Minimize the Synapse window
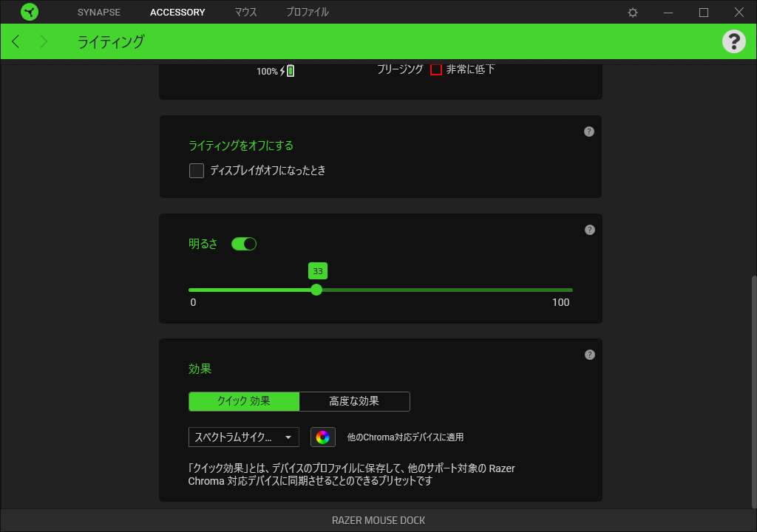Image resolution: width=757 pixels, height=532 pixels. pyautogui.click(x=668, y=13)
